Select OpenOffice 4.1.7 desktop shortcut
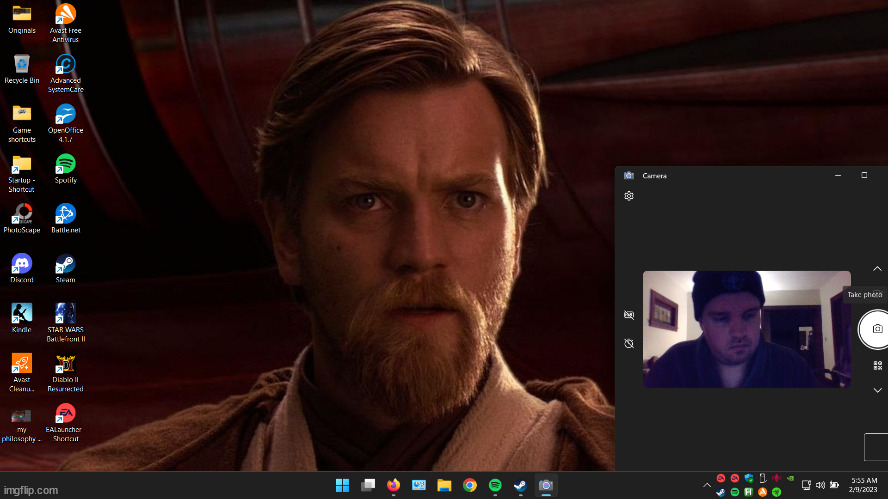The height and width of the screenshot is (499, 888). click(x=65, y=123)
